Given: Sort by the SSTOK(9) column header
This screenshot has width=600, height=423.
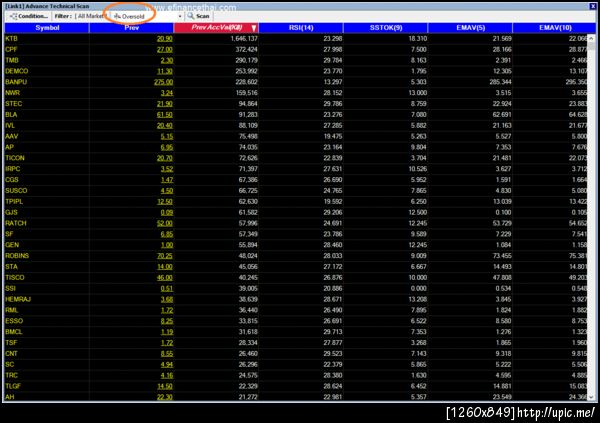Looking at the screenshot, I should tap(386, 28).
